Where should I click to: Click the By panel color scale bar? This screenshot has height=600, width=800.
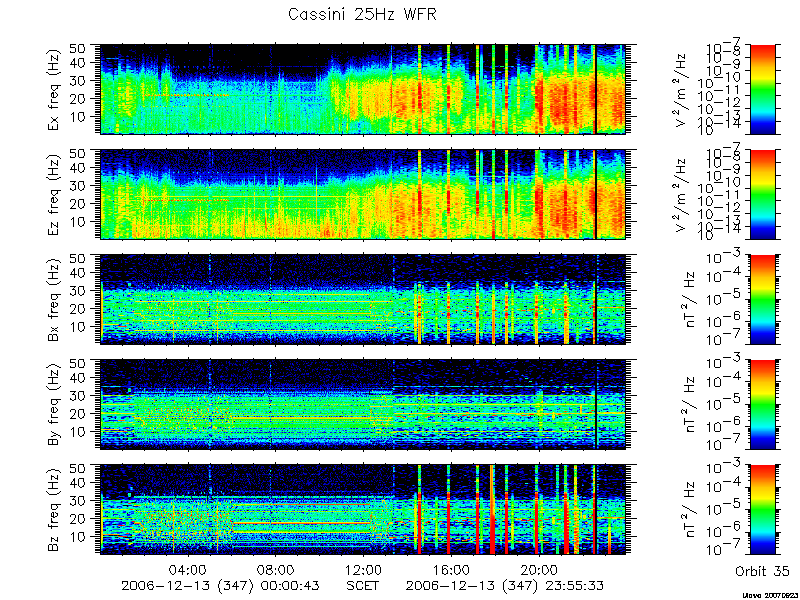click(x=762, y=405)
